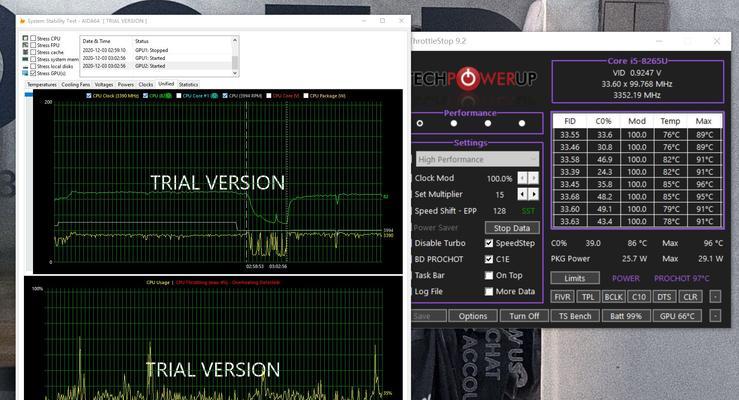Click the Turn Off button

pyautogui.click(x=524, y=316)
